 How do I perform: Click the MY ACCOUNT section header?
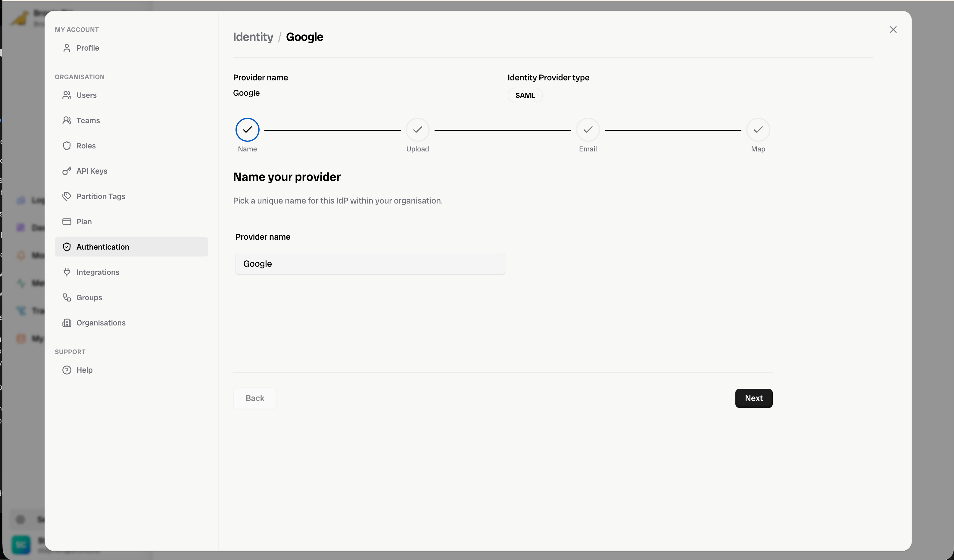[77, 30]
